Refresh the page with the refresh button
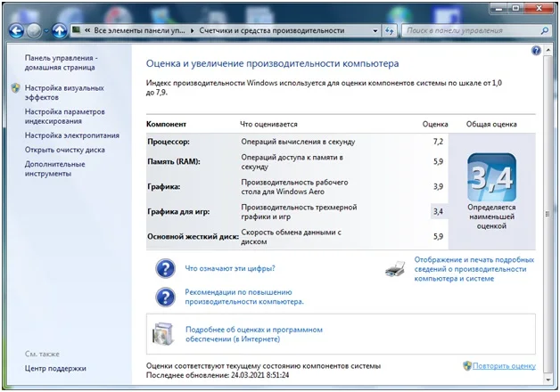560x392 pixels. (x=390, y=31)
